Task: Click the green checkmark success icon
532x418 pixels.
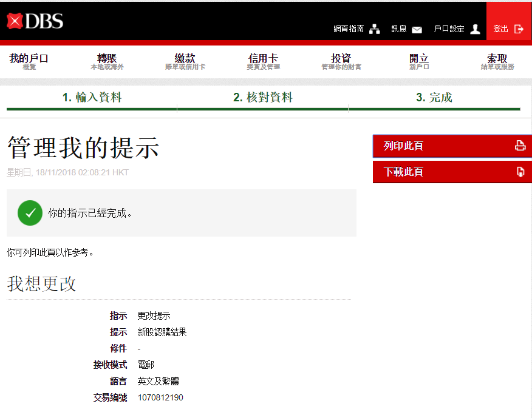Action: [30, 213]
